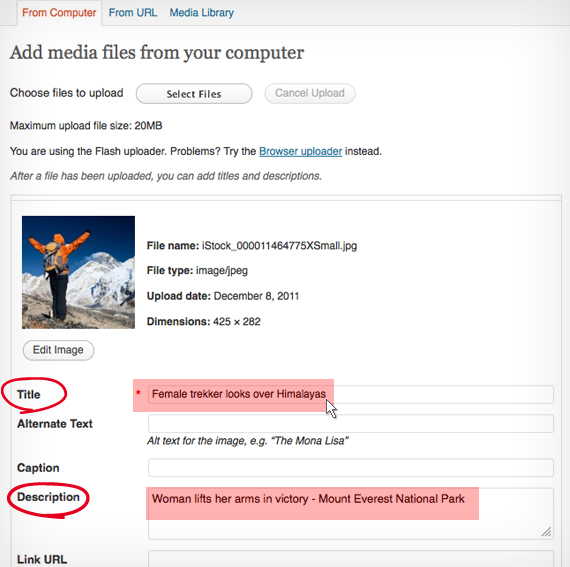Click the Description textarea resize handle
Image resolution: width=570 pixels, height=567 pixels.
click(546, 532)
